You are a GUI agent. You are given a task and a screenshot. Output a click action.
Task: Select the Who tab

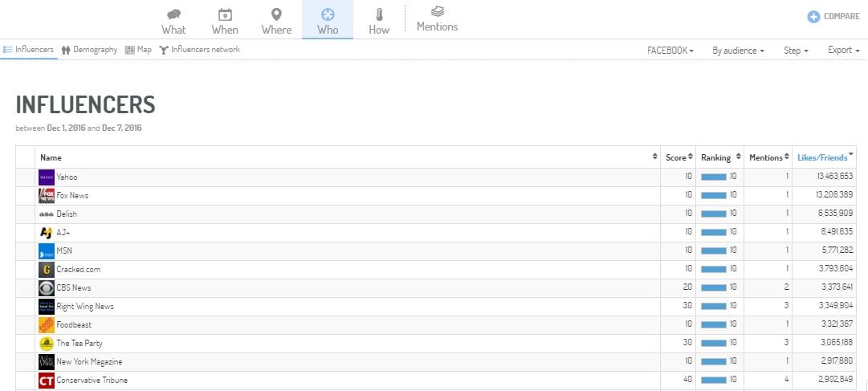coord(328,20)
